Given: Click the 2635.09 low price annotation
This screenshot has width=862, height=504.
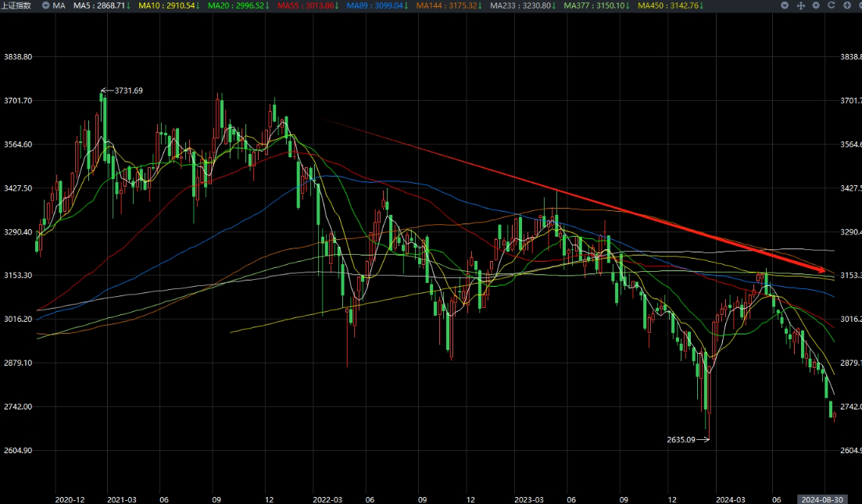Looking at the screenshot, I should pos(681,439).
